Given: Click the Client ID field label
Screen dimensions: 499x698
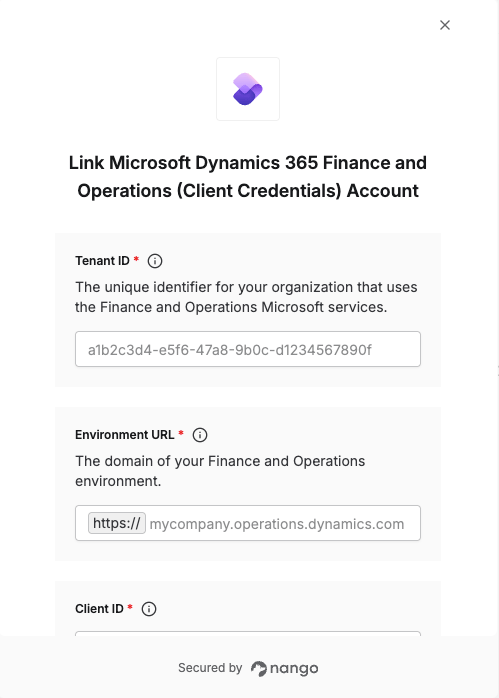Looking at the screenshot, I should point(99,609).
